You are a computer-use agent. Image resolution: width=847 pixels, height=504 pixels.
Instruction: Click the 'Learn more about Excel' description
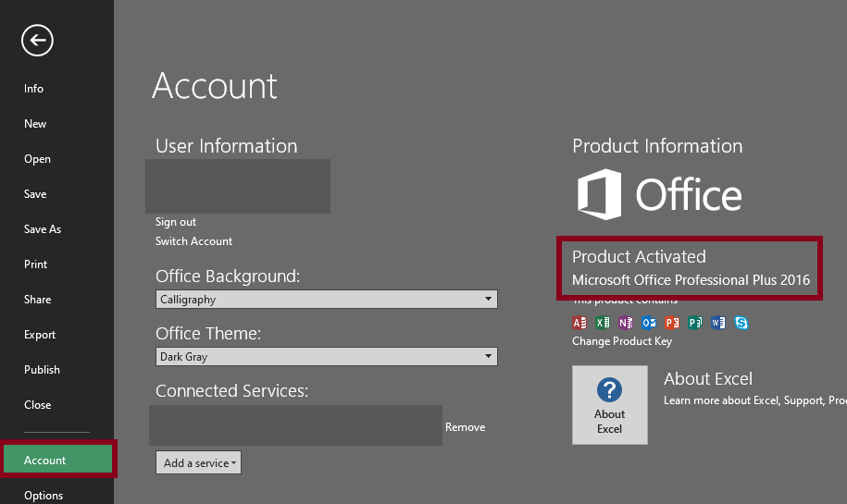tap(755, 400)
